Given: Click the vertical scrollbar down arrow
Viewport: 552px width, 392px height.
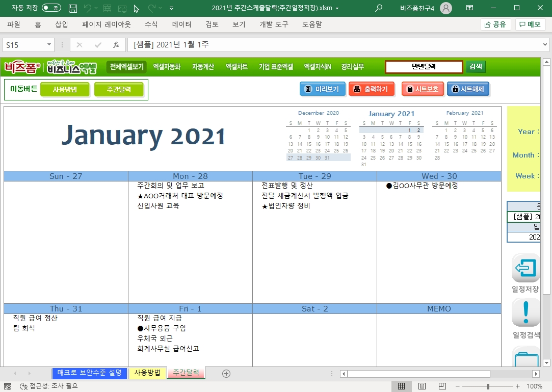Looking at the screenshot, I should coord(546,363).
